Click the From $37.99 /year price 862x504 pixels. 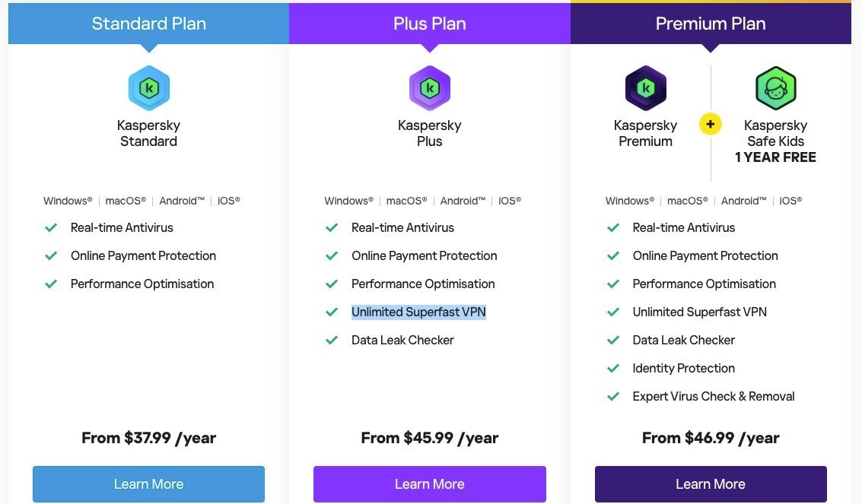click(148, 438)
